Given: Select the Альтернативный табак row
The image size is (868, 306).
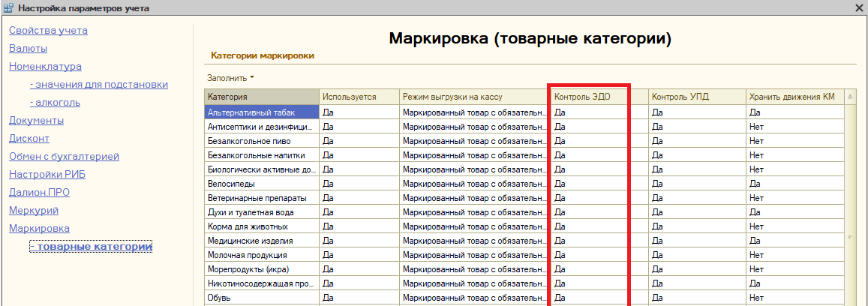Looking at the screenshot, I should 261,112.
